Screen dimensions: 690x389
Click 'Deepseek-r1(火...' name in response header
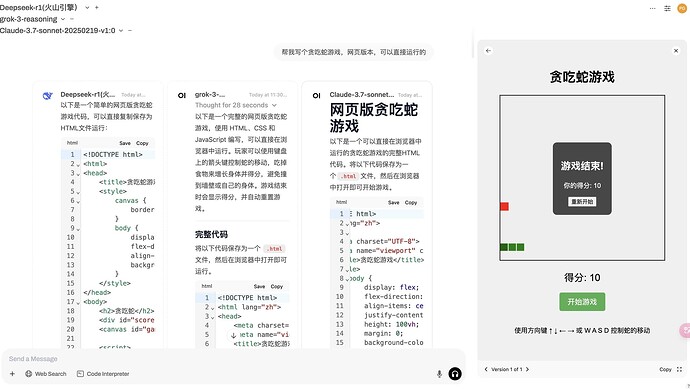coord(88,95)
